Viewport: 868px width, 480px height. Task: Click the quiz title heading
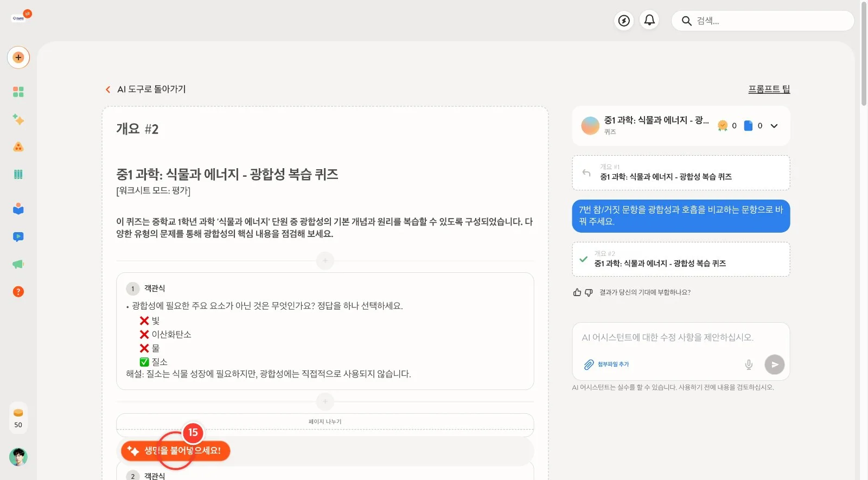[x=227, y=174]
